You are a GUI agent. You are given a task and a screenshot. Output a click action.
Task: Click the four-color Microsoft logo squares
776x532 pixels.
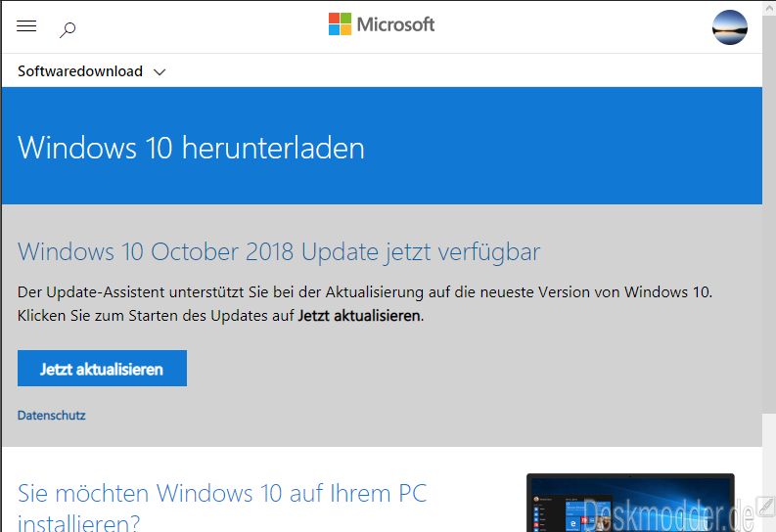(340, 23)
